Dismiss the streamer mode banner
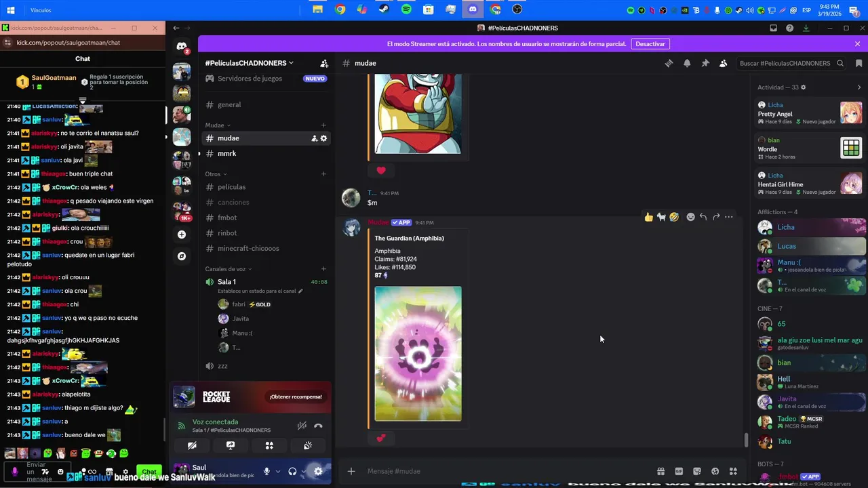The width and height of the screenshot is (868, 488). [857, 44]
